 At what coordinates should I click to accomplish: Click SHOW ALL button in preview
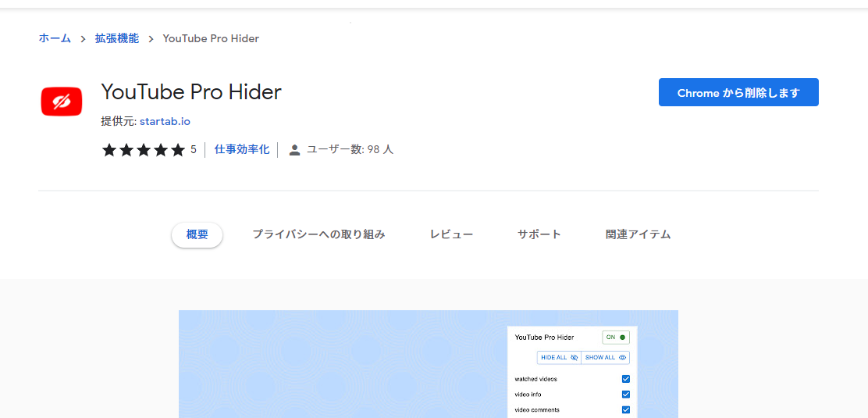coord(606,358)
